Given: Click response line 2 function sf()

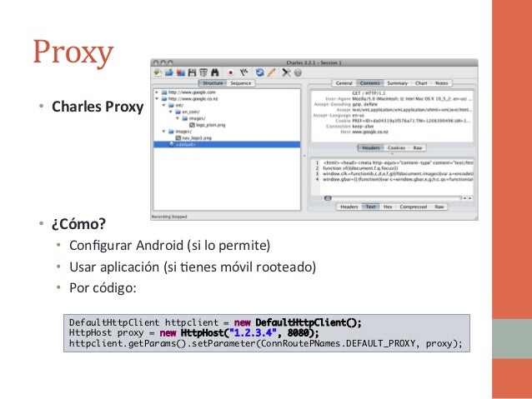Looking at the screenshot, I should click(360, 168).
